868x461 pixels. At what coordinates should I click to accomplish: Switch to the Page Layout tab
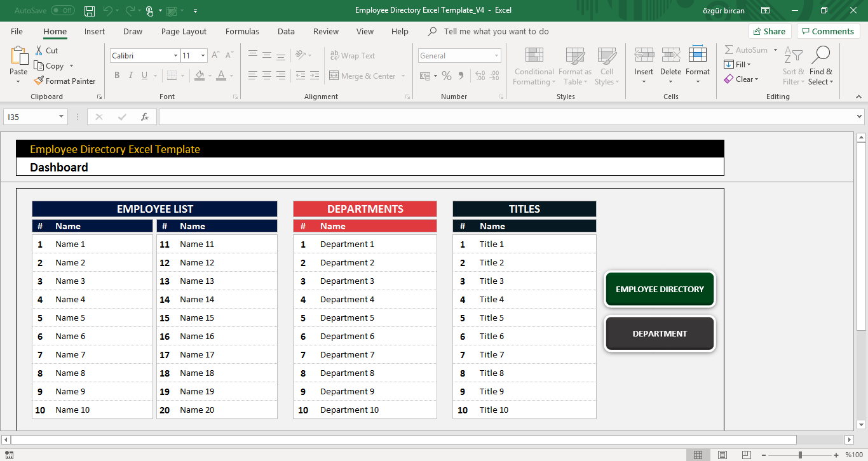[x=184, y=31]
